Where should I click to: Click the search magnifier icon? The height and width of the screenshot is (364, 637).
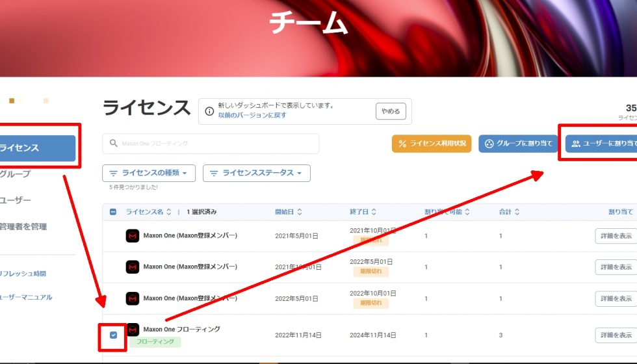click(114, 144)
